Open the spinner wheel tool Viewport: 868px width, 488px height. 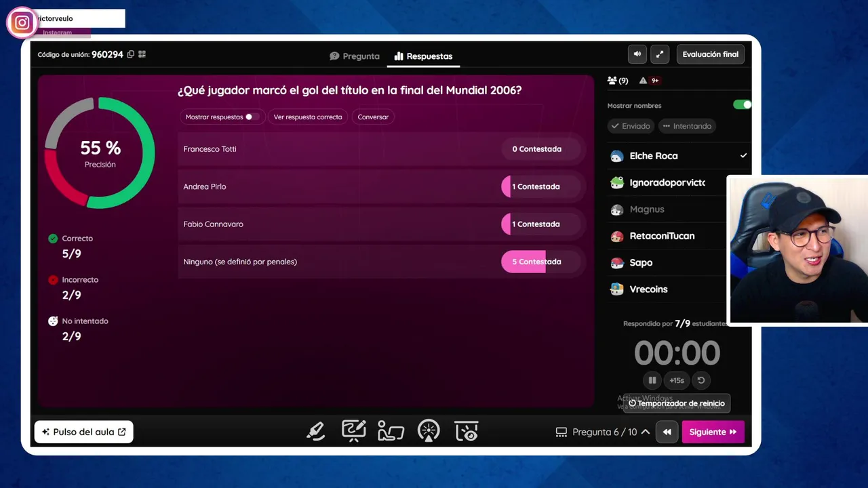point(429,431)
